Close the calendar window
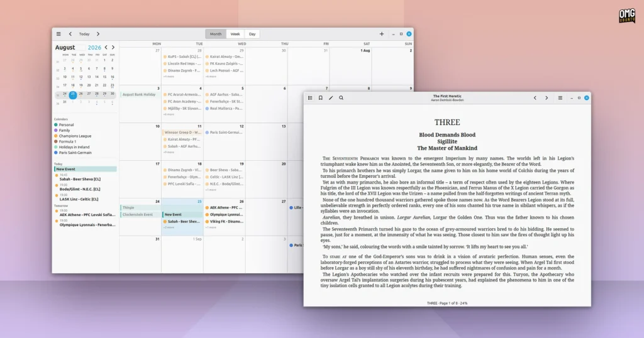The image size is (644, 338). click(x=409, y=34)
